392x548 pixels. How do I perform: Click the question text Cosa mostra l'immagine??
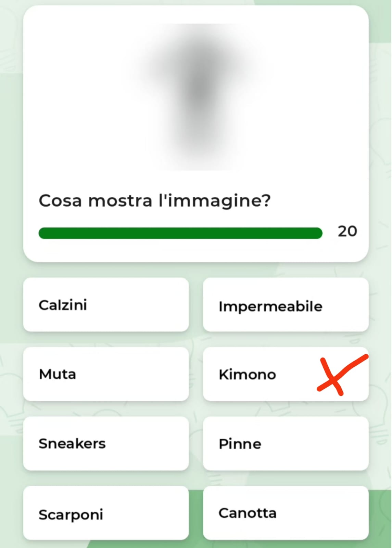click(x=155, y=201)
